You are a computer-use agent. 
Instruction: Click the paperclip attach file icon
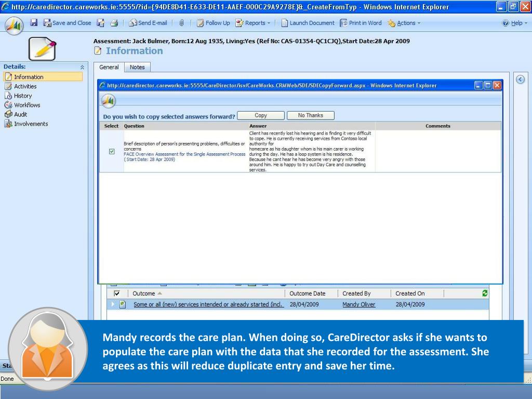[x=181, y=23]
